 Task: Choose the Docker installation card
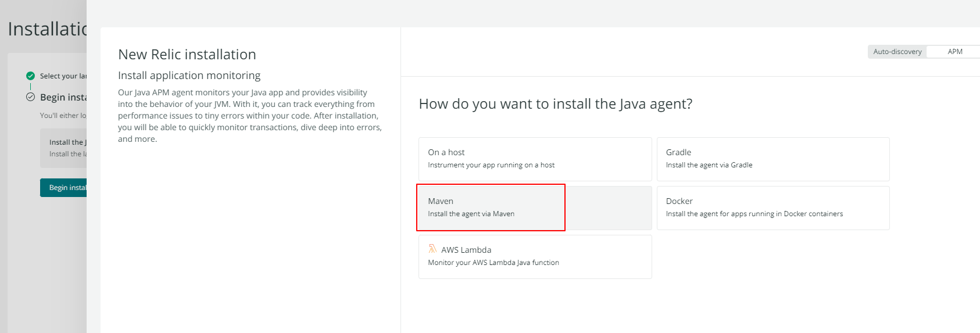click(772, 207)
